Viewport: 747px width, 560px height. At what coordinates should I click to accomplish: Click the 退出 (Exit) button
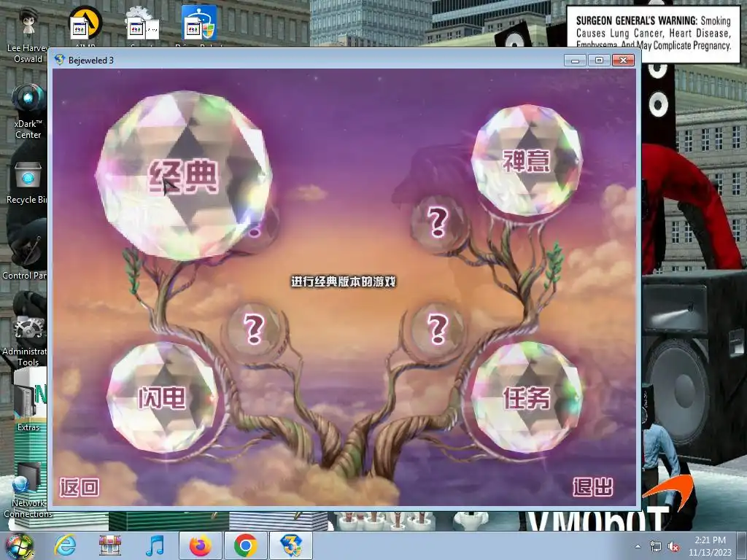[x=592, y=487]
